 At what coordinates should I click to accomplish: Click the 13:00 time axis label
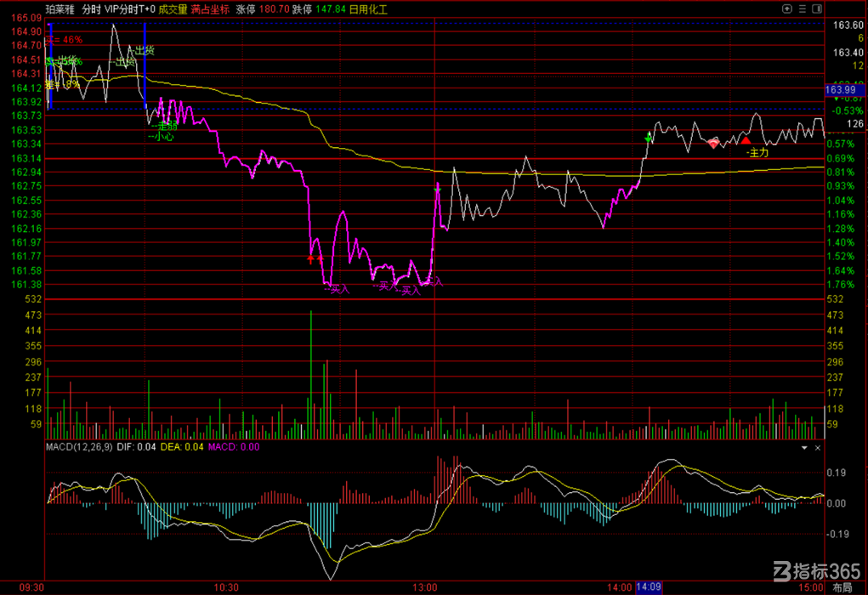[425, 587]
